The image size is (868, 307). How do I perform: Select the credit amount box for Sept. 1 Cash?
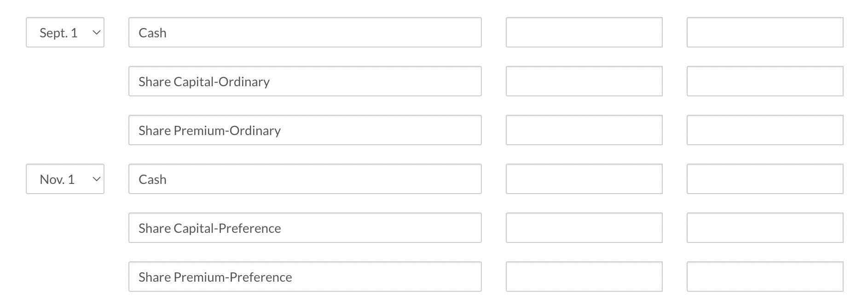pos(765,32)
